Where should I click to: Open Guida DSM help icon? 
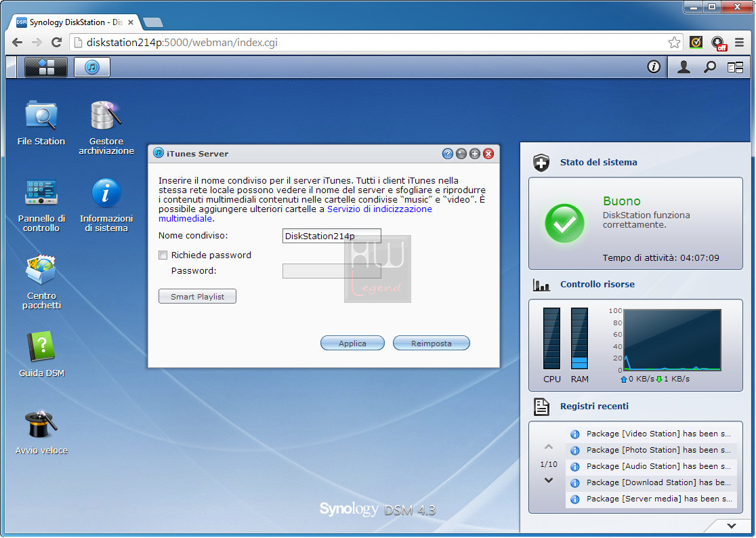pyautogui.click(x=41, y=354)
